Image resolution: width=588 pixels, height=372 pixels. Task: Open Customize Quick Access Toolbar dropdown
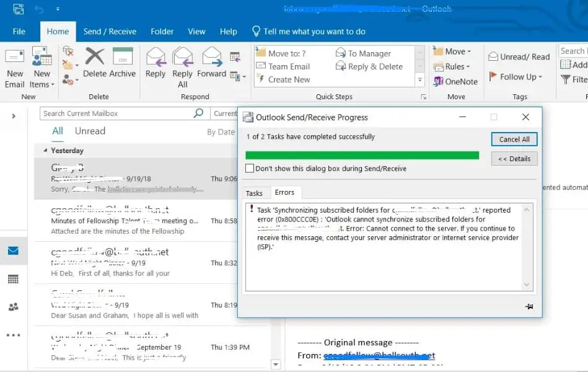pos(58,9)
